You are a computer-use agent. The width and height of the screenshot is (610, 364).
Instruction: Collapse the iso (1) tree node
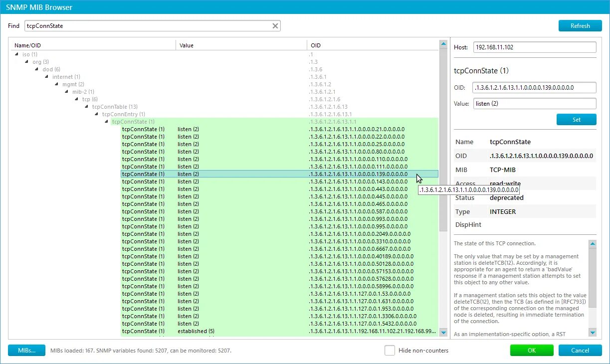click(17, 54)
